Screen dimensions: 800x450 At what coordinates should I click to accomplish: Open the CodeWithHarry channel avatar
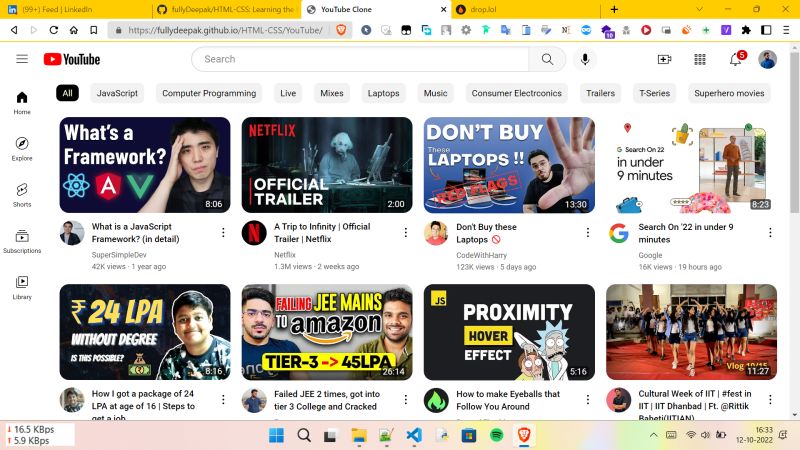click(x=436, y=233)
